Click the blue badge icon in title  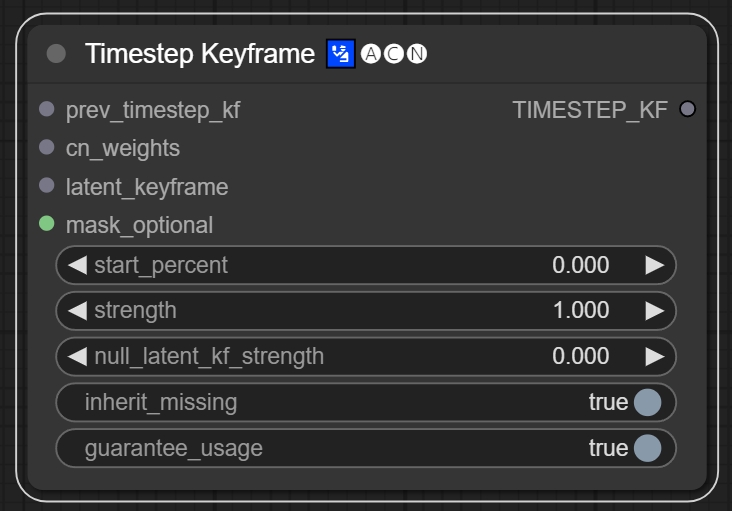[x=341, y=54]
